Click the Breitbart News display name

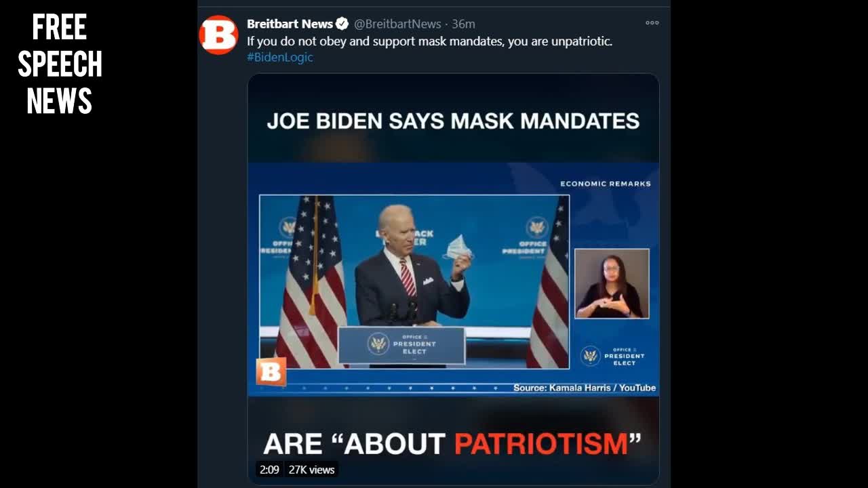point(290,24)
